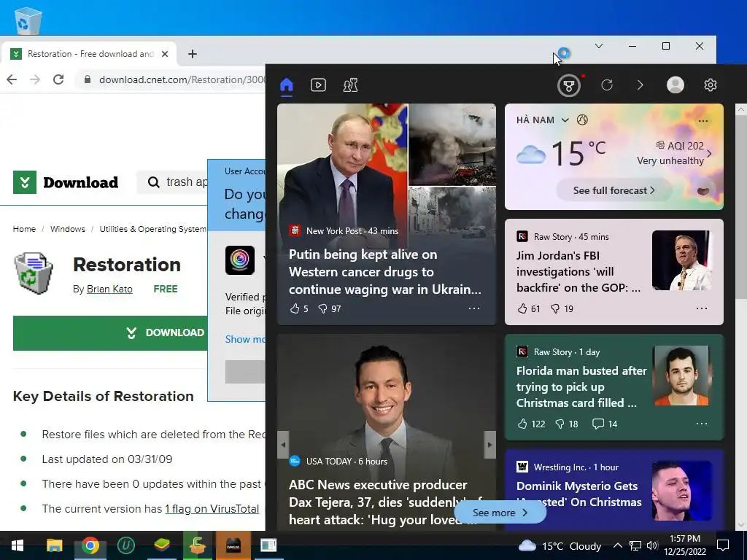Open the rewards trophy icon
747x560 pixels.
click(569, 86)
